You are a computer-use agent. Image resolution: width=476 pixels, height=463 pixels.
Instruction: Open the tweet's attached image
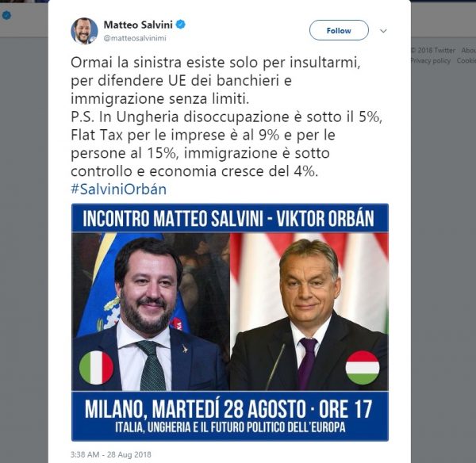tap(230, 321)
